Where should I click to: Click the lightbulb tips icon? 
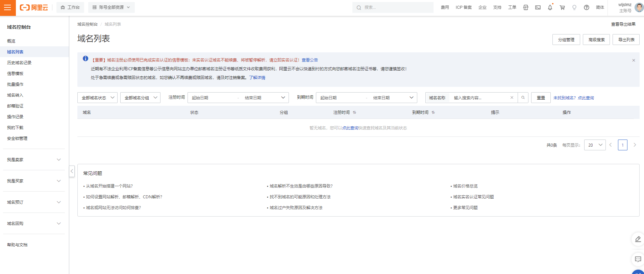pyautogui.click(x=574, y=7)
